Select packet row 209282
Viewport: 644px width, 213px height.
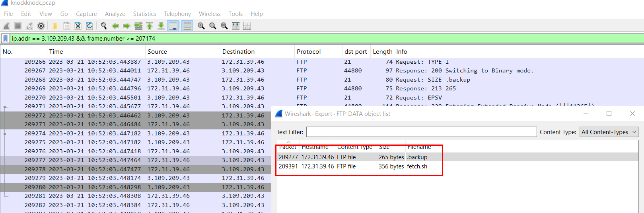136,205
